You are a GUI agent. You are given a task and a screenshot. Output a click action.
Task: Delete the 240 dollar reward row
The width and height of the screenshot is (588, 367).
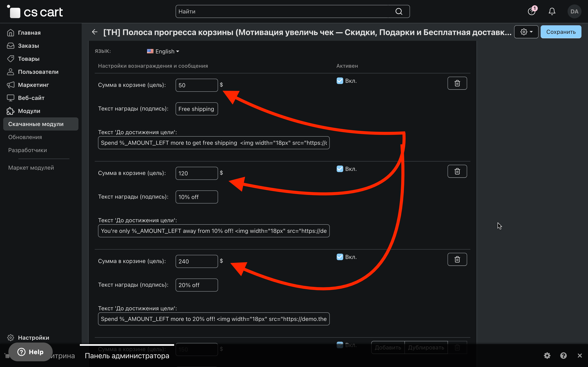coord(457,260)
